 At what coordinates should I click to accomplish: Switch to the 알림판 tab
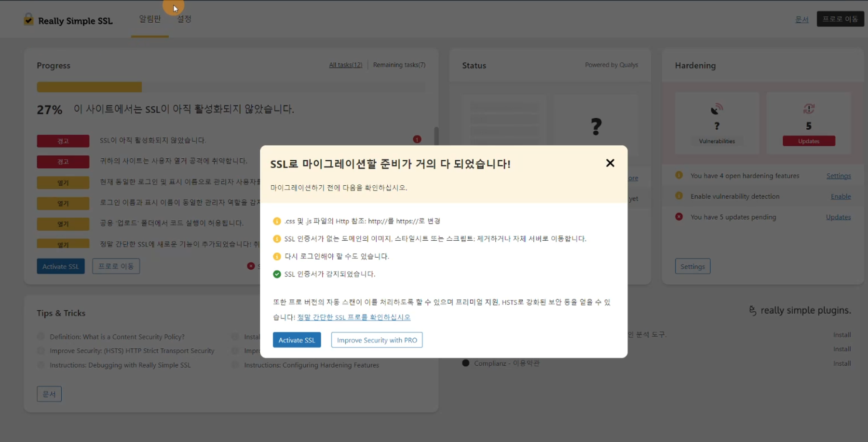point(150,19)
